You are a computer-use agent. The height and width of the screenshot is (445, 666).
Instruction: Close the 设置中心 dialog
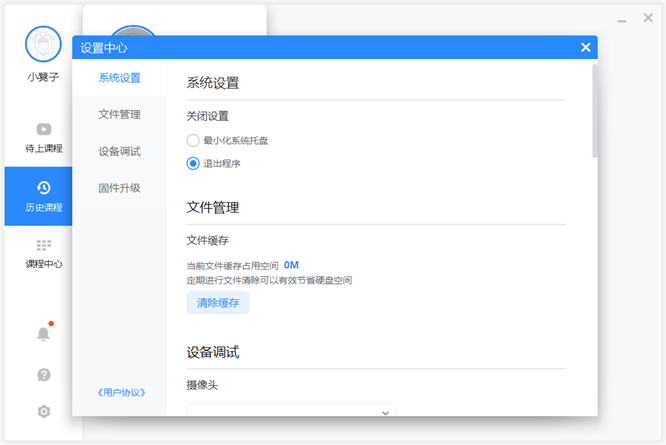tap(586, 47)
